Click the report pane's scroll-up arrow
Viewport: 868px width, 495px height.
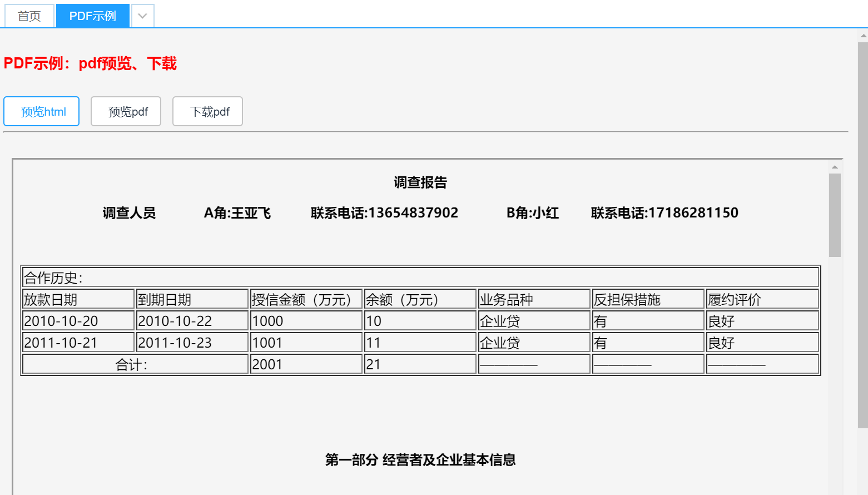pos(835,167)
